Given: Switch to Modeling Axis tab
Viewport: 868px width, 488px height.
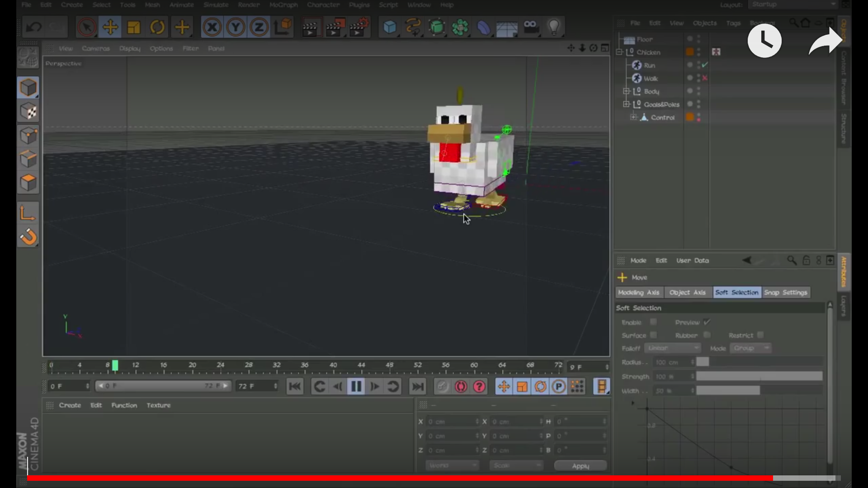Looking at the screenshot, I should coord(639,292).
